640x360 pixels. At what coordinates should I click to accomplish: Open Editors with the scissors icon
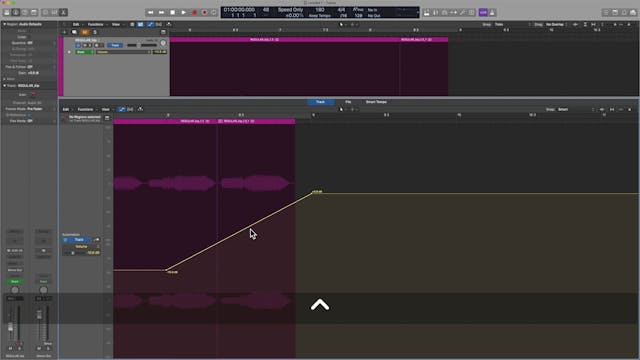(63, 13)
